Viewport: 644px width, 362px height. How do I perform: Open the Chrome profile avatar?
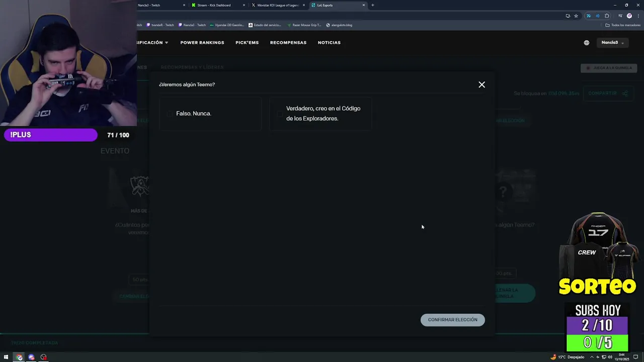pyautogui.click(x=629, y=16)
